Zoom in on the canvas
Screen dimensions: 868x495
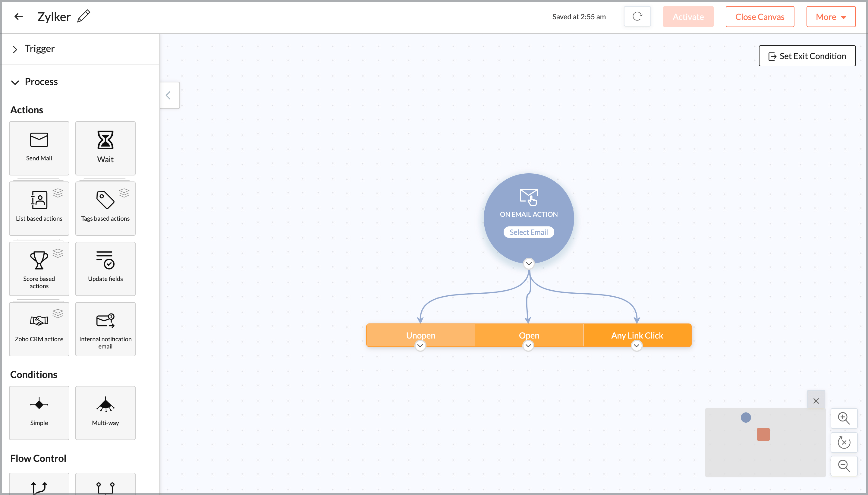pos(844,418)
